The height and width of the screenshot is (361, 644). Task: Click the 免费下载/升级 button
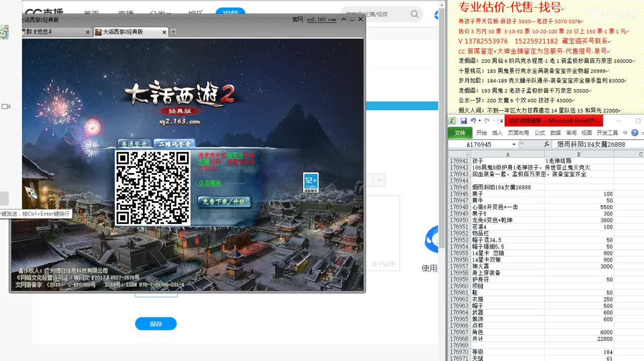click(x=224, y=202)
